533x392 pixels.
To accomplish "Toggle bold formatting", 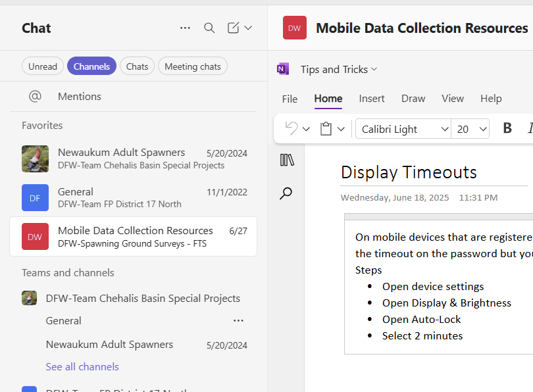I will [x=507, y=128].
